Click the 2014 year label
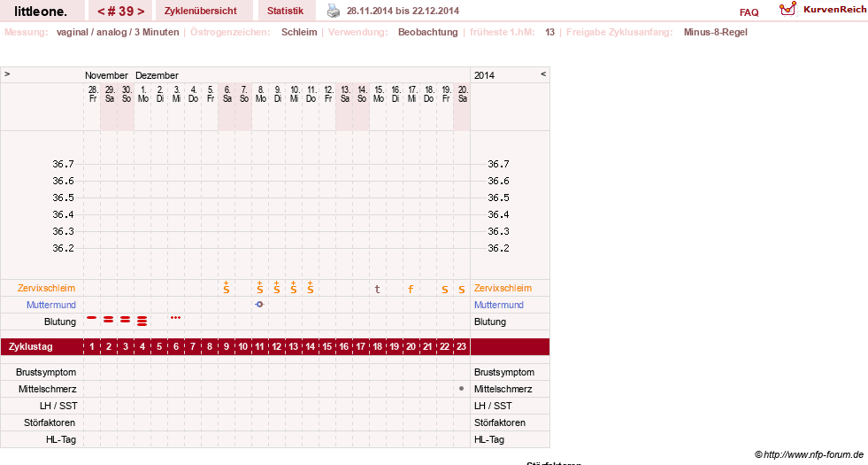 pyautogui.click(x=484, y=75)
